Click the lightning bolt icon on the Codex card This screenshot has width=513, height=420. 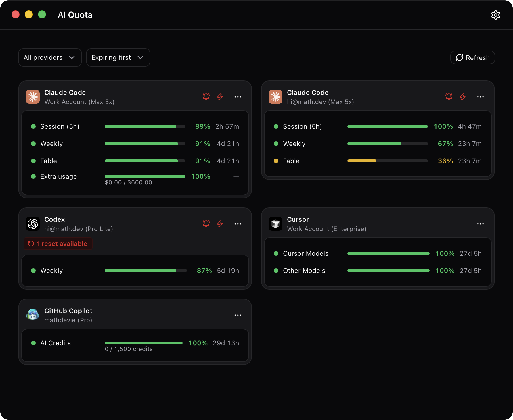[220, 224]
